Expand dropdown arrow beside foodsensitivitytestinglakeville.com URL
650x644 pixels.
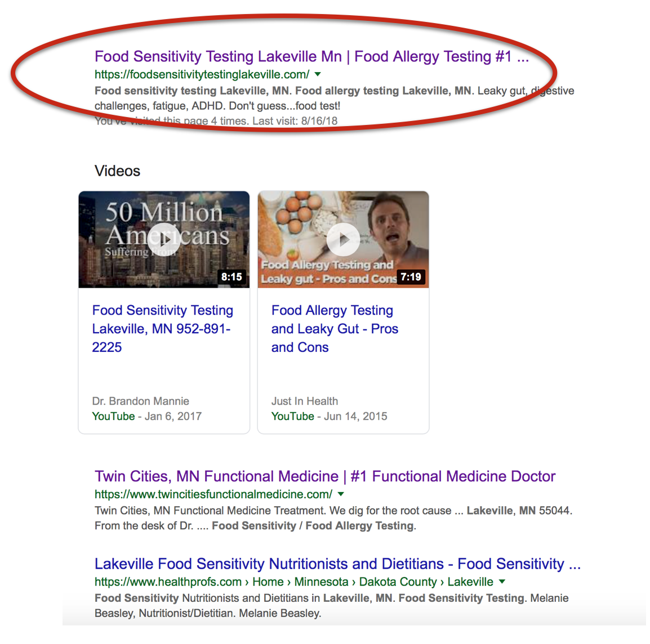(x=318, y=74)
